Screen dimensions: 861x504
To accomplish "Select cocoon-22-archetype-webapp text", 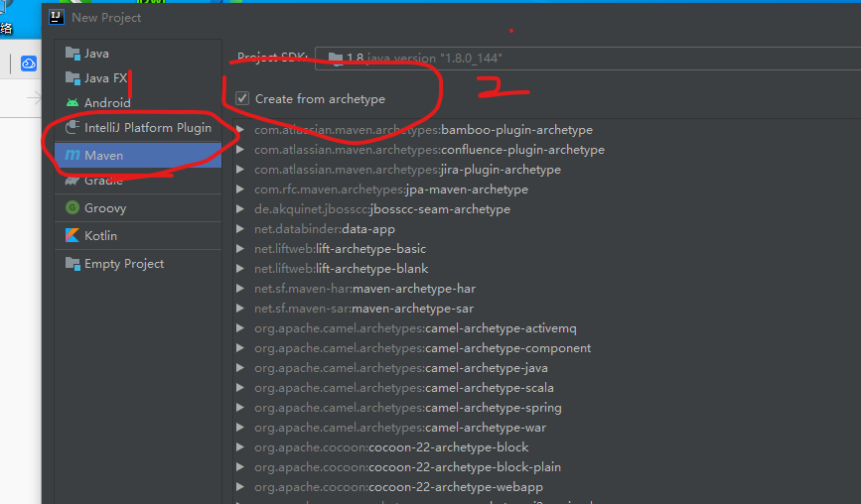I will (x=456, y=487).
